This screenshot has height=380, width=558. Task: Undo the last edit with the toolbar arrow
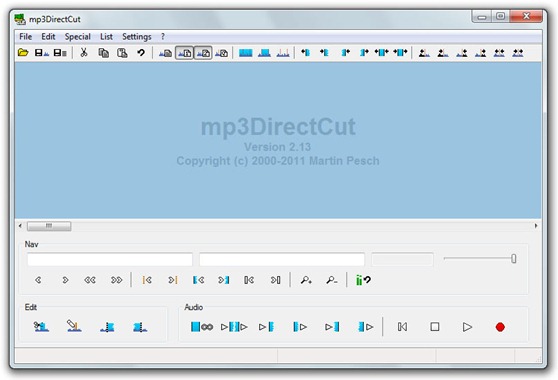pos(141,53)
